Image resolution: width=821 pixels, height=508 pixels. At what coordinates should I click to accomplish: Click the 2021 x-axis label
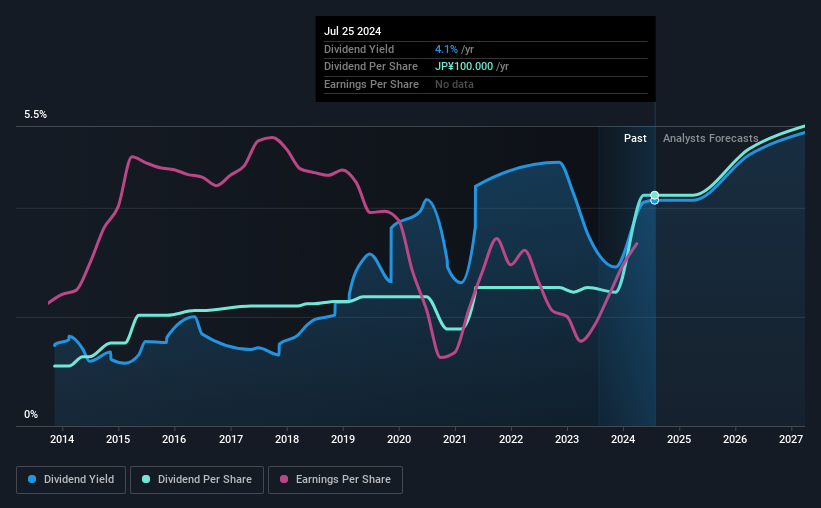[x=454, y=439]
